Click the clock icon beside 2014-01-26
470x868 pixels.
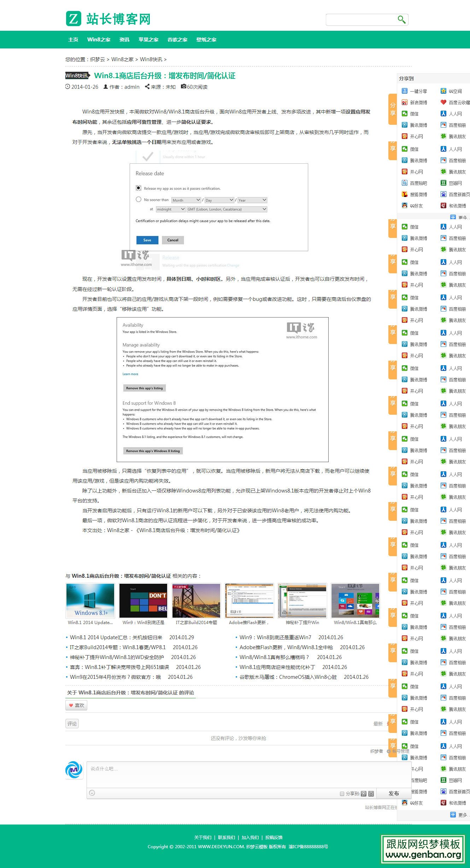coord(67,87)
